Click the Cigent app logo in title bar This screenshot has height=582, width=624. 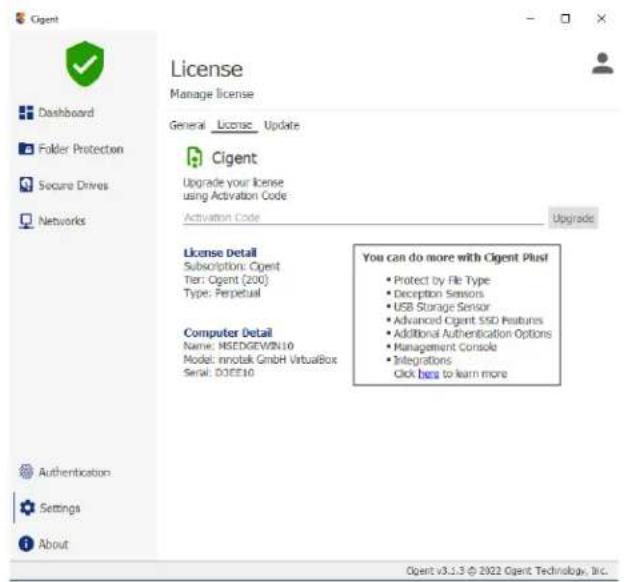pyautogui.click(x=20, y=18)
